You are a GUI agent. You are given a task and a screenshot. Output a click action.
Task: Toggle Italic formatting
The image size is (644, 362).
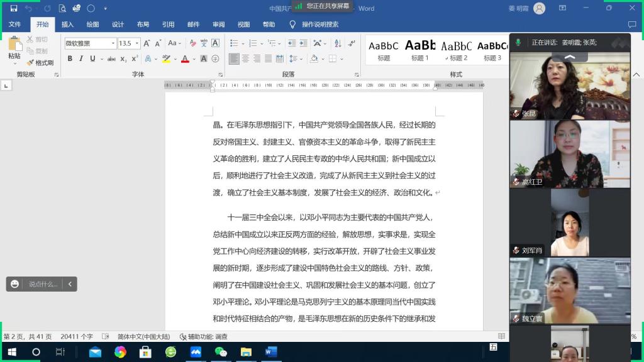81,59
